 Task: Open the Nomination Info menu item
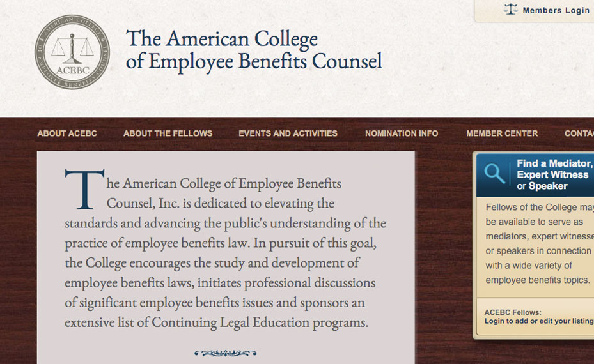pyautogui.click(x=402, y=133)
